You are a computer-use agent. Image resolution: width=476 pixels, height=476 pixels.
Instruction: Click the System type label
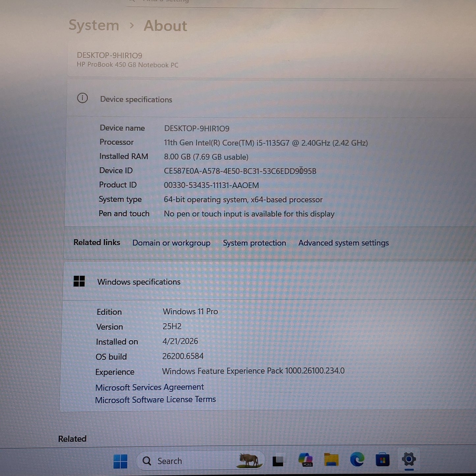[120, 199]
